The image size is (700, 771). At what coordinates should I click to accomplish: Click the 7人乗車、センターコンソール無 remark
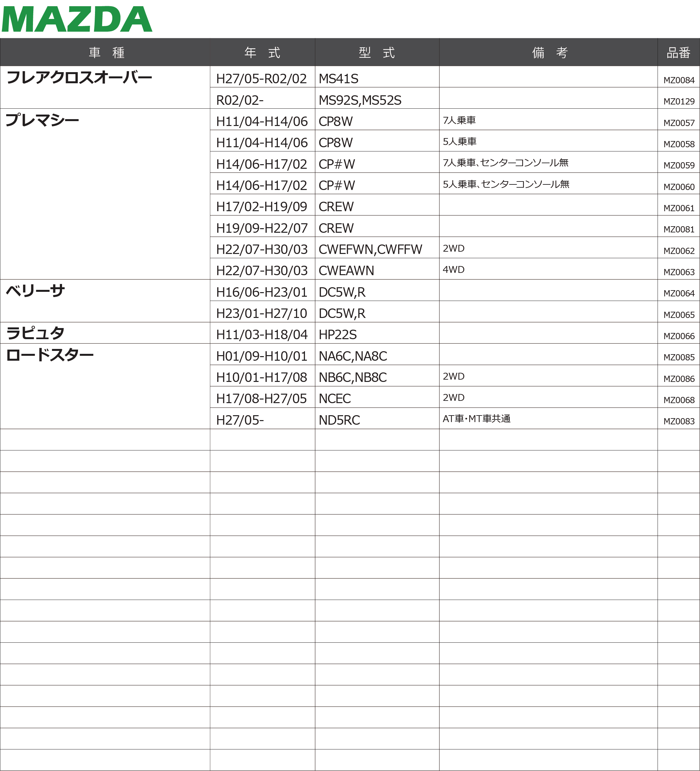[x=505, y=163]
